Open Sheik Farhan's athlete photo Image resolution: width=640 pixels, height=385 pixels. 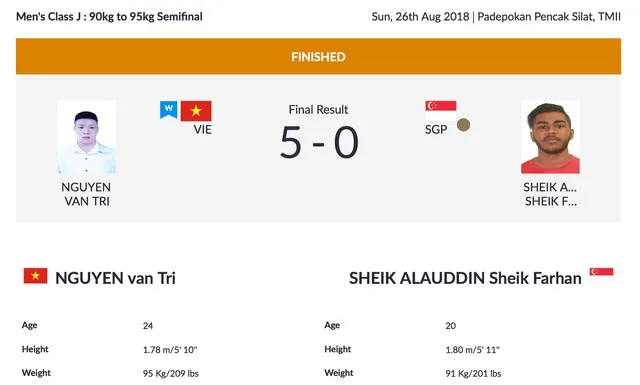550,137
